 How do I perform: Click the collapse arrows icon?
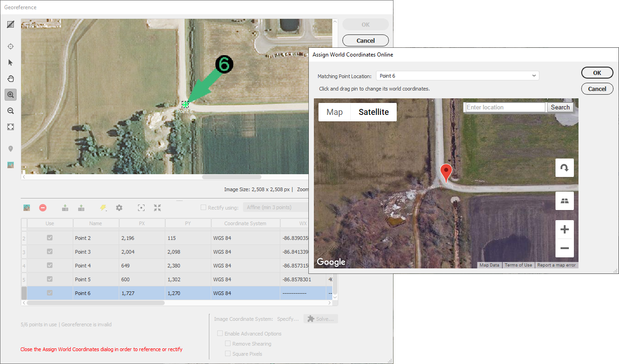(x=157, y=208)
